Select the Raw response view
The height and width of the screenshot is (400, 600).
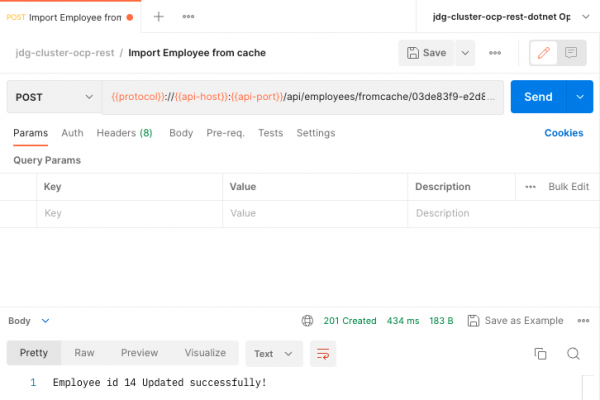pos(84,353)
